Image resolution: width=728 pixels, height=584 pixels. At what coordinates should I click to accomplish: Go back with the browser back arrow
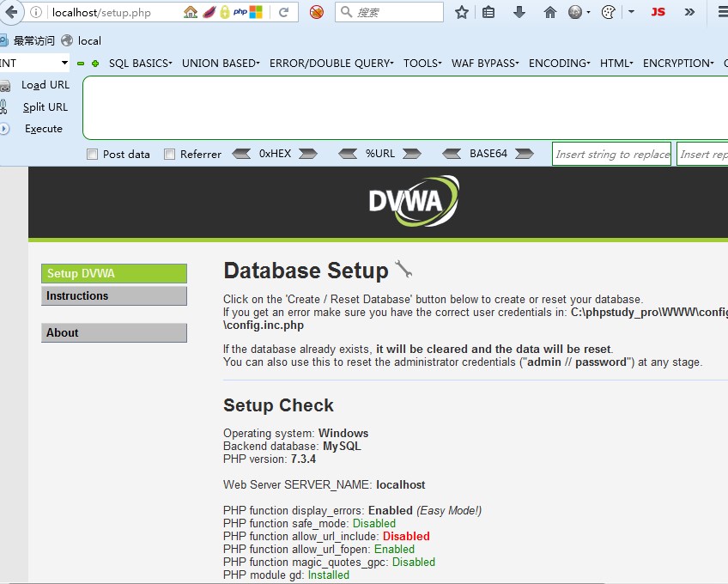coord(10,12)
